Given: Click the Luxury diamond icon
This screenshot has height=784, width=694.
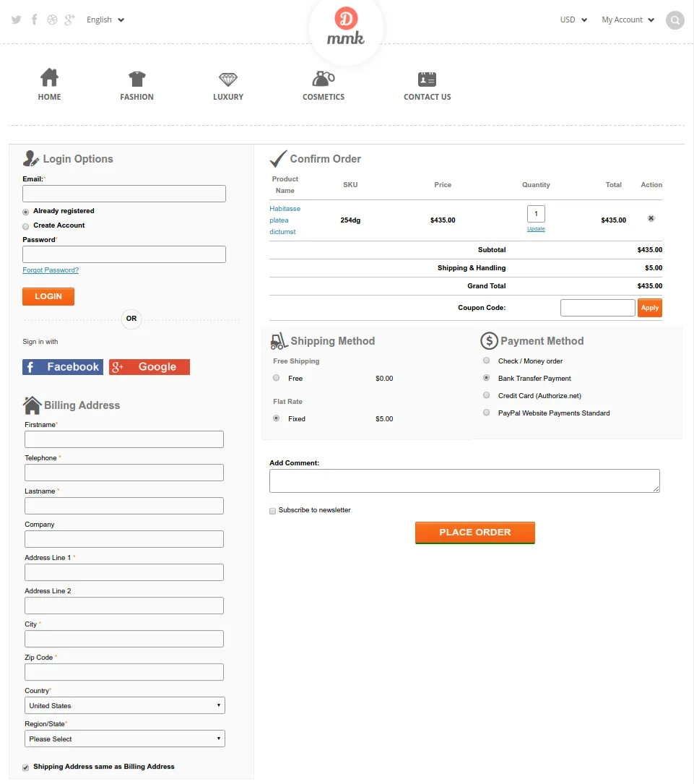Looking at the screenshot, I should click(x=227, y=79).
